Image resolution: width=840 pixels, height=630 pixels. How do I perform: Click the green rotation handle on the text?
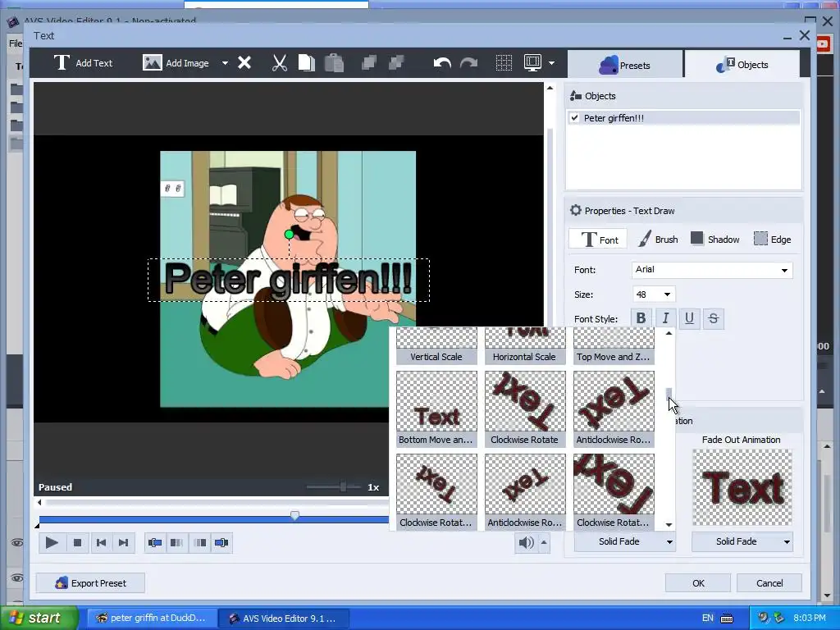point(290,234)
